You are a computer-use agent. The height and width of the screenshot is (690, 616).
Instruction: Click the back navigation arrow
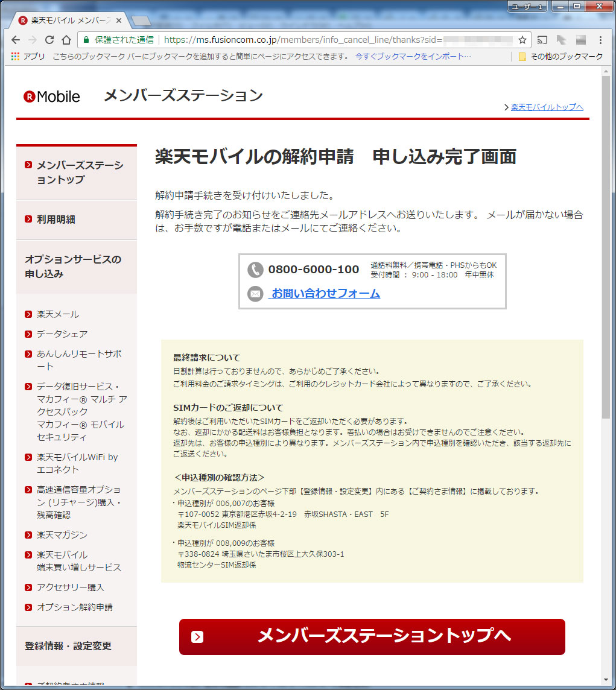pos(16,40)
